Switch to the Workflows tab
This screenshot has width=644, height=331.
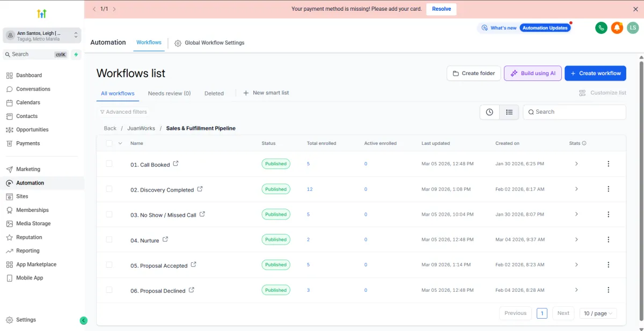149,42
